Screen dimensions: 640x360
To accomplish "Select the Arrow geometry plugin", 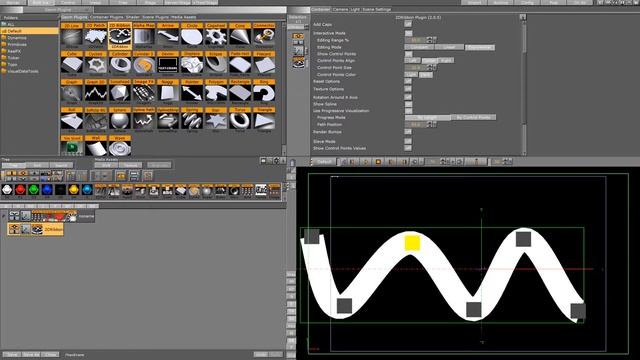I will pyautogui.click(x=168, y=36).
